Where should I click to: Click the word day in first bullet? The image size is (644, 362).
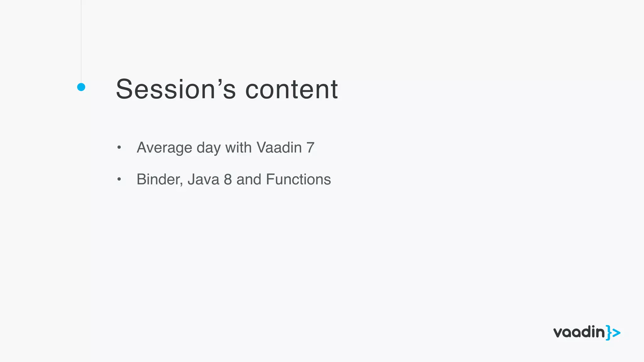[x=208, y=148]
